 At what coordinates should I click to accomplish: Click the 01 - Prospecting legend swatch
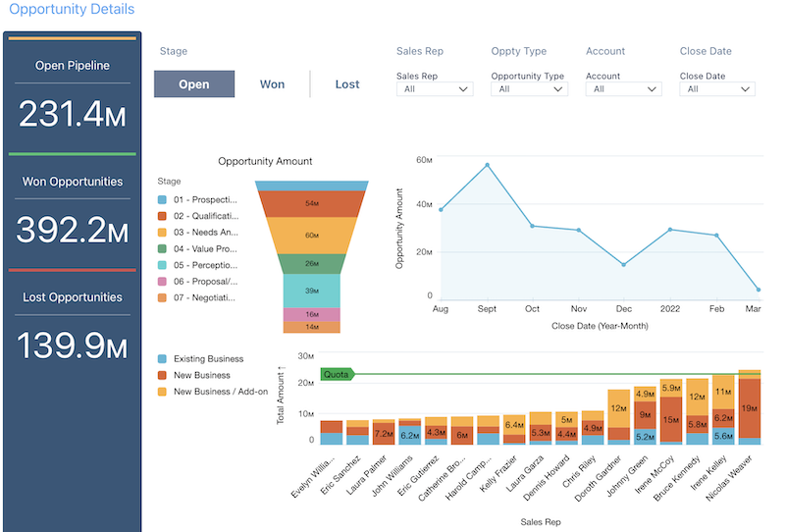click(162, 200)
